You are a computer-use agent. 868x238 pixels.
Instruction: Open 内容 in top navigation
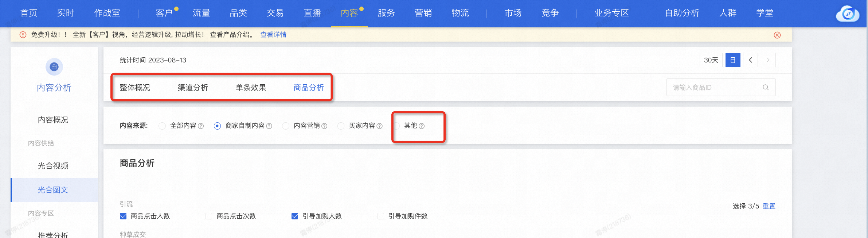[x=349, y=13]
